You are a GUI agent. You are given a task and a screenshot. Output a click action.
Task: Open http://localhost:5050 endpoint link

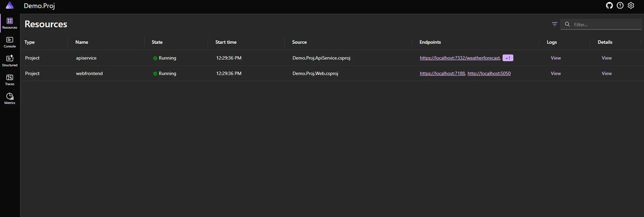489,73
